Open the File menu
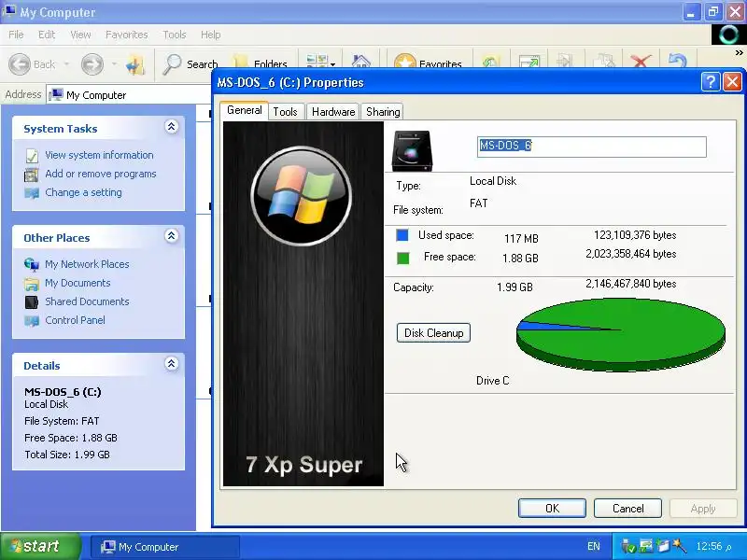 16,35
